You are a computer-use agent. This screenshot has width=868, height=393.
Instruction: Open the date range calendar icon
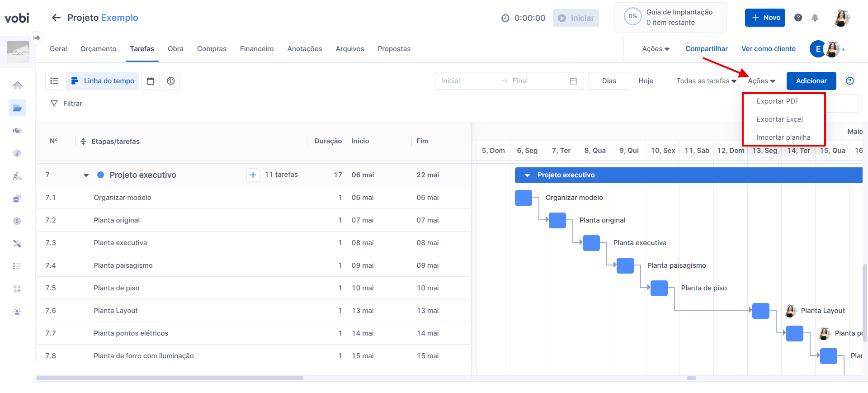tap(574, 81)
